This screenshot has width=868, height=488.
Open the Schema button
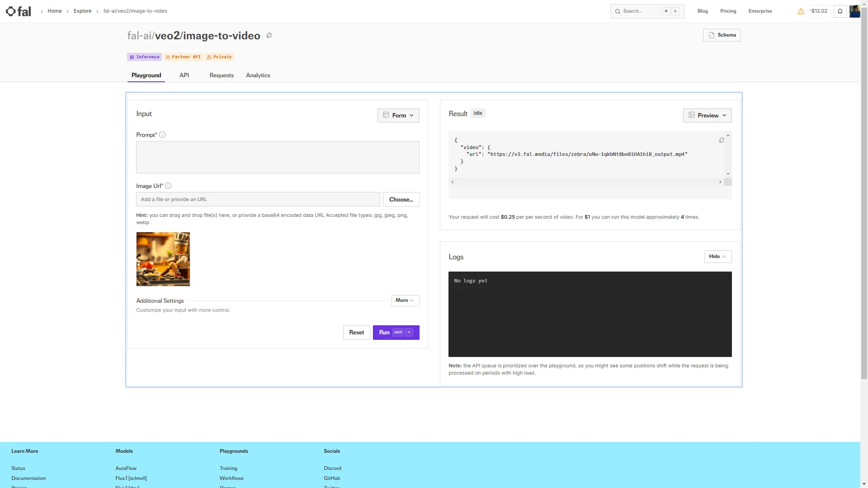point(722,35)
